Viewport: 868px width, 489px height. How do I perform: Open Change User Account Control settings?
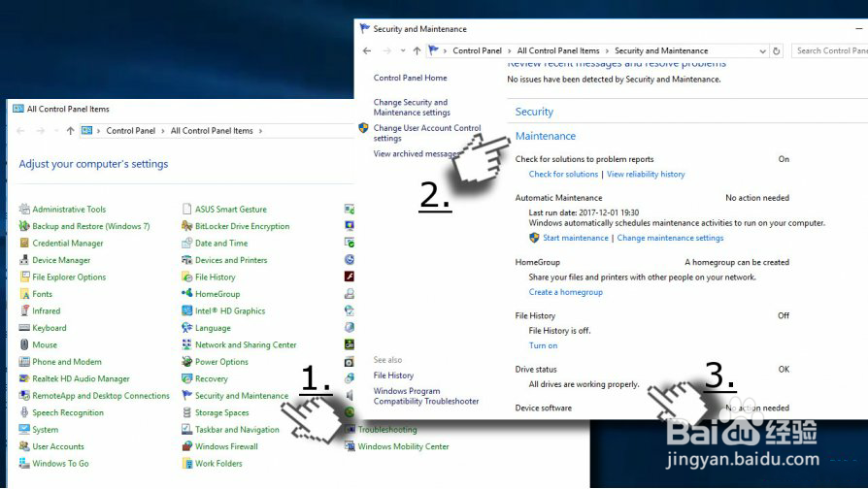click(427, 133)
